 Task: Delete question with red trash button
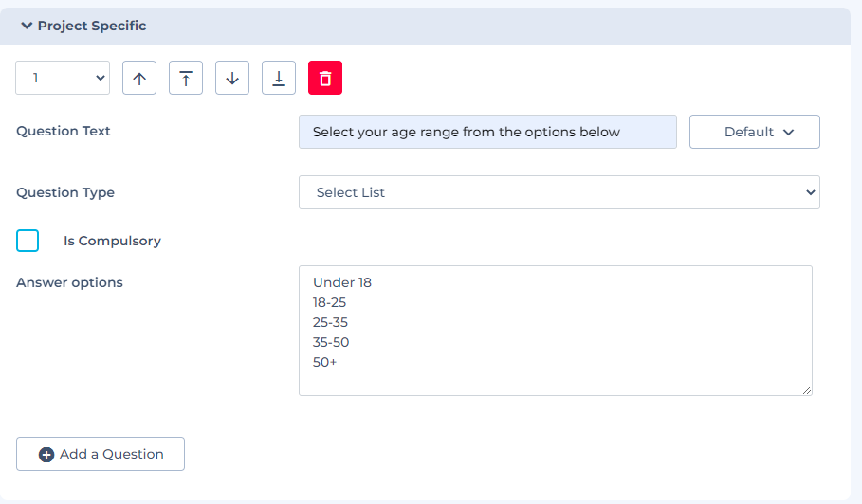coord(325,78)
